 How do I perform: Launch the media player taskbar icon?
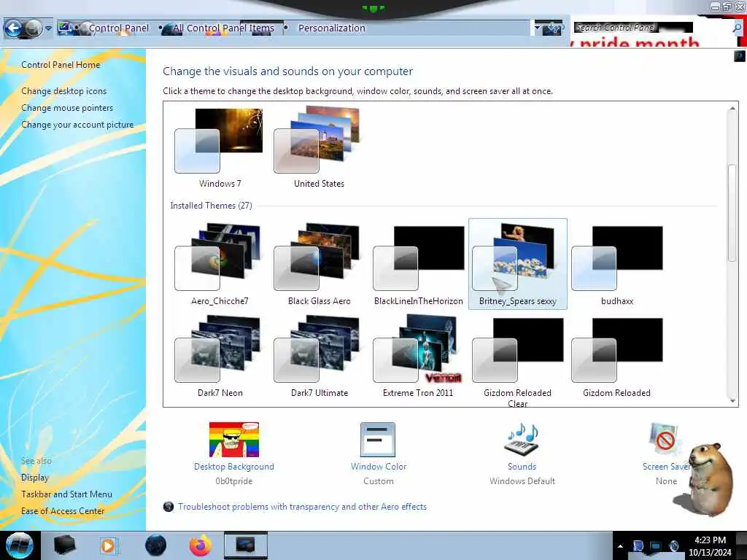(x=109, y=545)
